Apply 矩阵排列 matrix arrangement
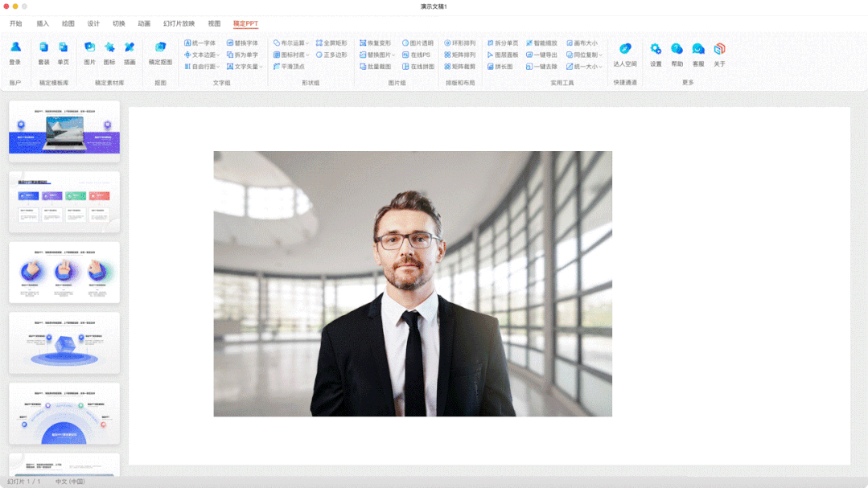This screenshot has height=488, width=868. coord(460,55)
